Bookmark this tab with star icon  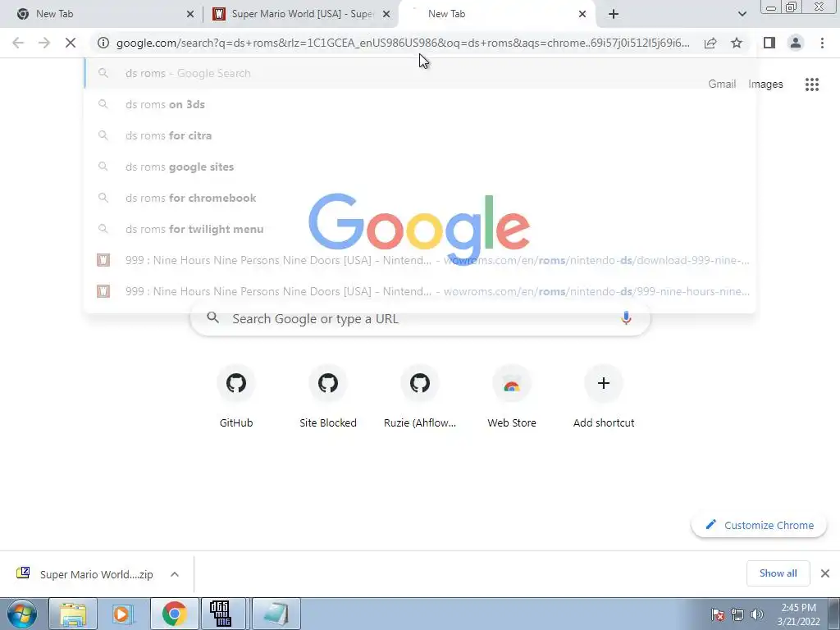[737, 43]
